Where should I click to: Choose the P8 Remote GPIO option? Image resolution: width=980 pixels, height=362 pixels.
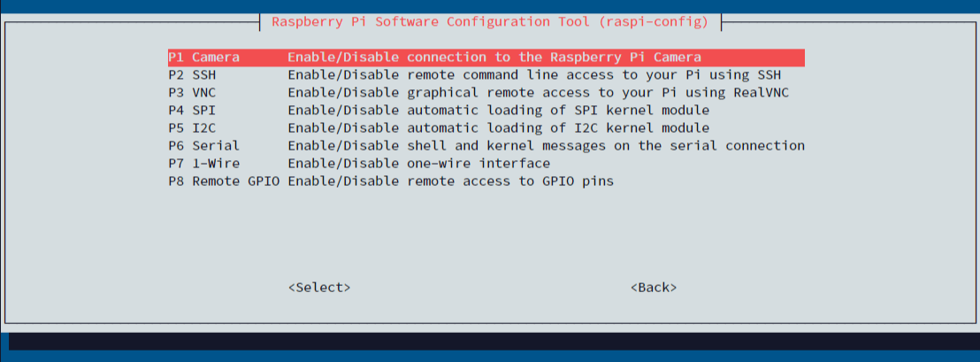[486, 182]
